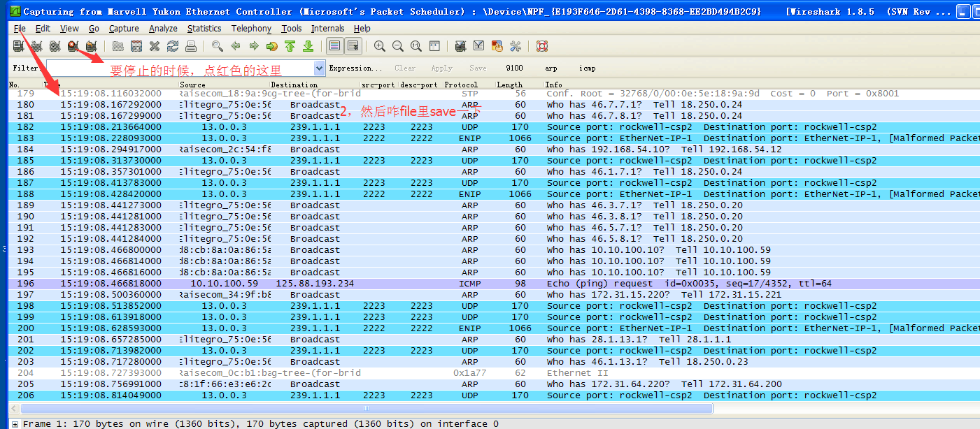Open help lifebuoy icon
980x429 pixels.
click(542, 46)
